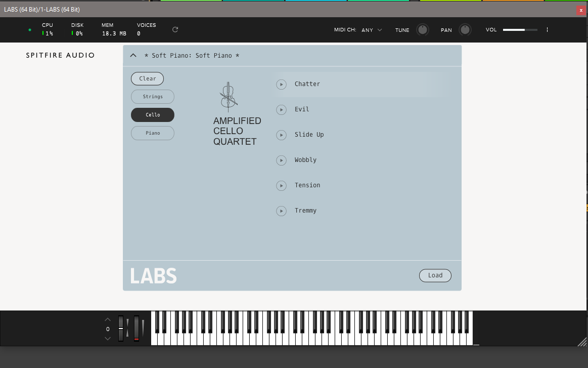Load the selected preset
This screenshot has height=368, width=588.
tap(435, 275)
